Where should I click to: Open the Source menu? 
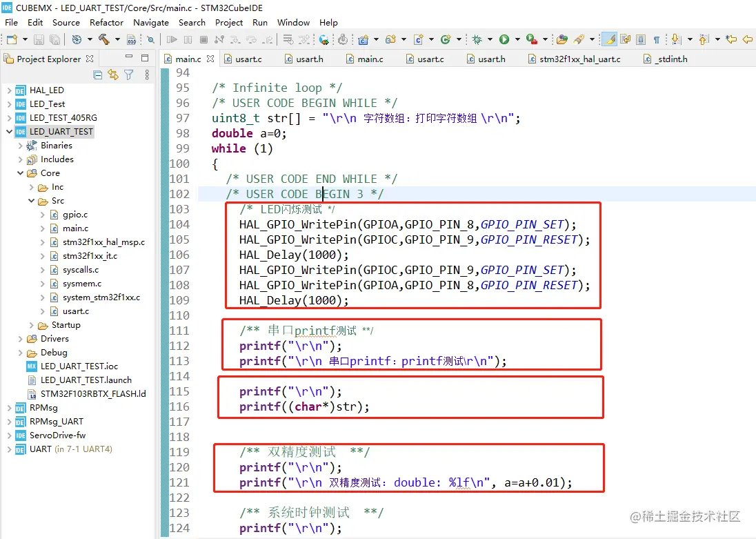(x=66, y=23)
